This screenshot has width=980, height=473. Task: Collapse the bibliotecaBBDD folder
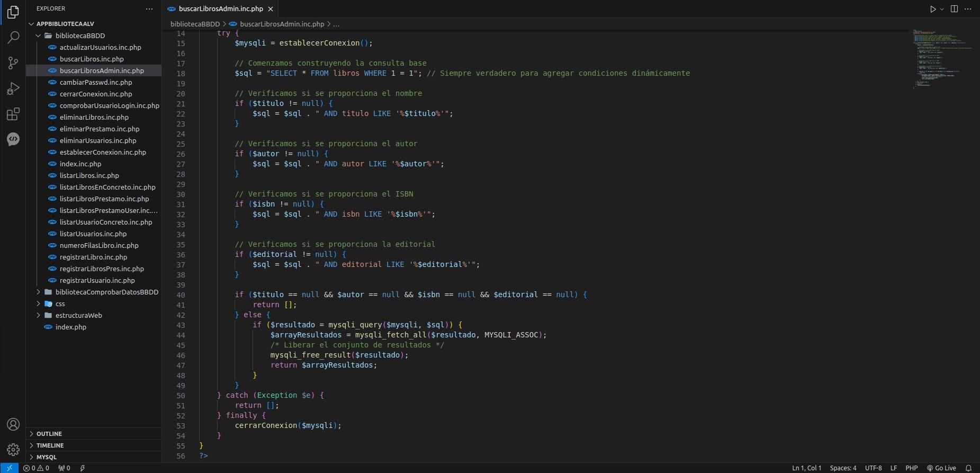tap(94, 35)
